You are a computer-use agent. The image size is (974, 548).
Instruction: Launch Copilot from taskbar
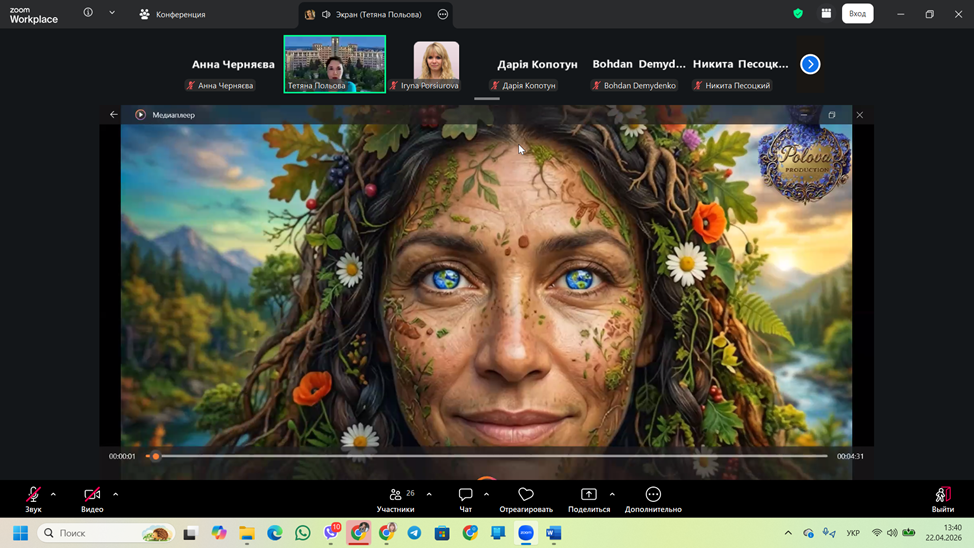click(219, 533)
